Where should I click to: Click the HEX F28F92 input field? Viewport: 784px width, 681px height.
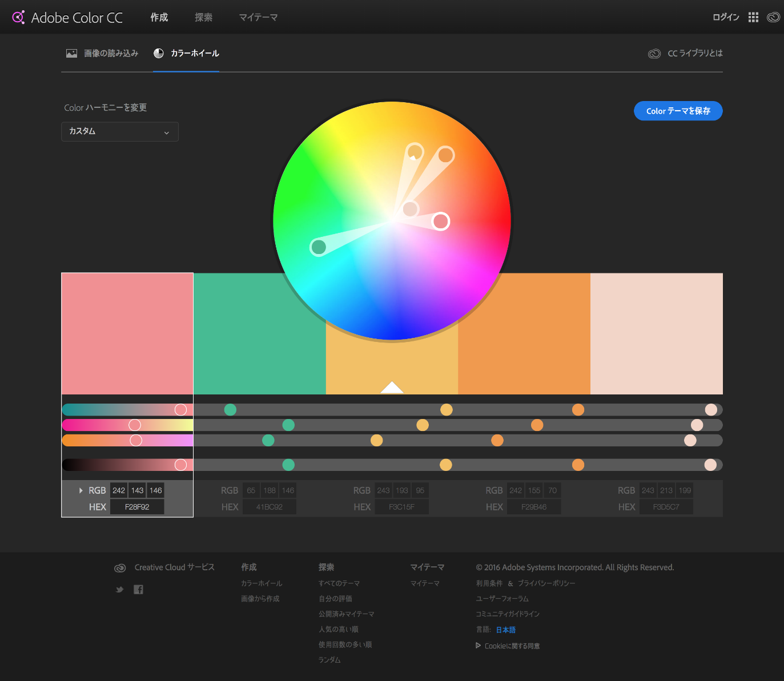(137, 507)
